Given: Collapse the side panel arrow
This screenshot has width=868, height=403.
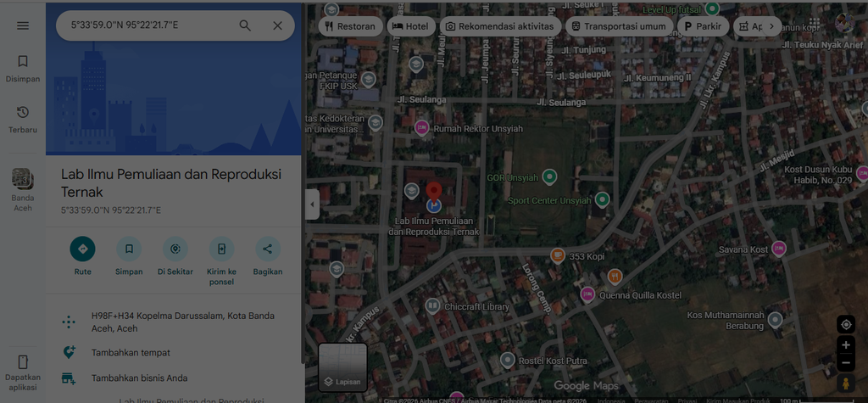Looking at the screenshot, I should [312, 204].
